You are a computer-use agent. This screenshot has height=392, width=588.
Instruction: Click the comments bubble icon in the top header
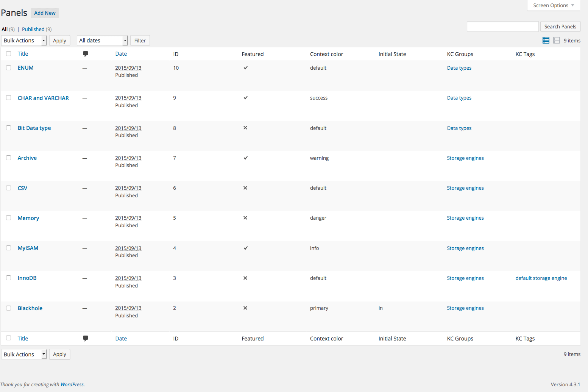point(85,54)
